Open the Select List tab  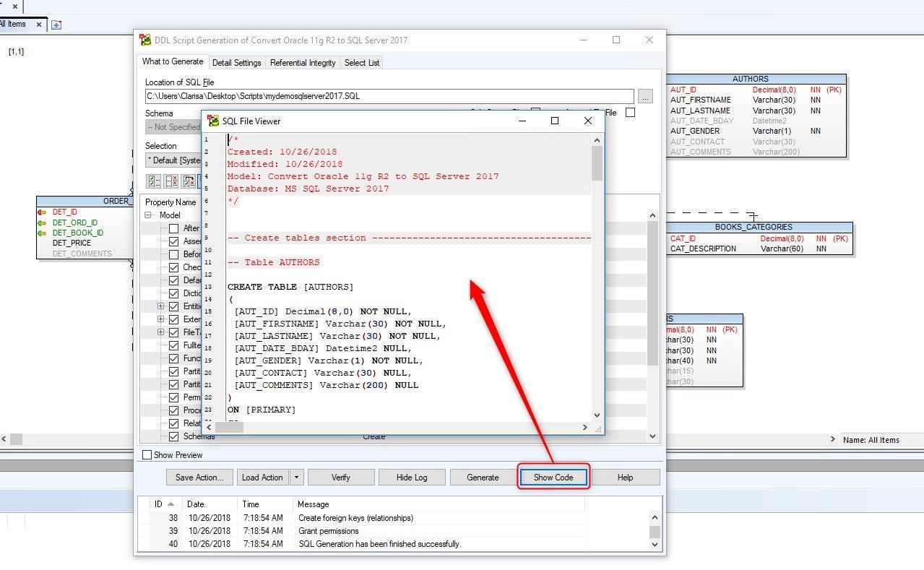[x=362, y=63]
